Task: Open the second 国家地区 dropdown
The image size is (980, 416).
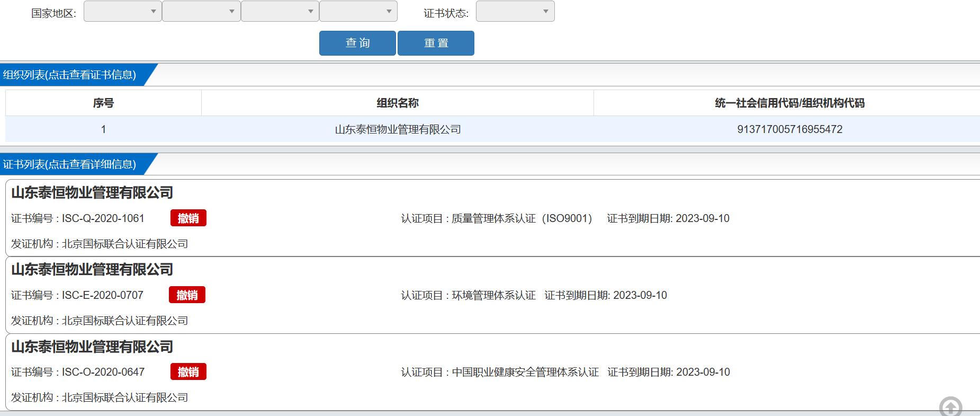Action: [x=201, y=11]
